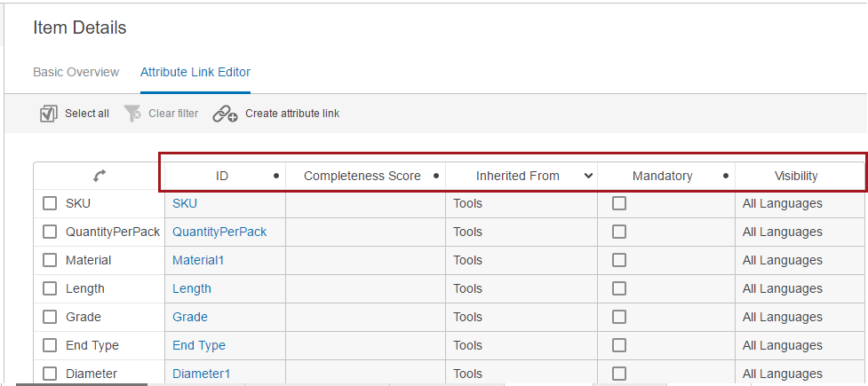Click the horizontal scrollbar at the bottom
The width and height of the screenshot is (868, 386).
click(82, 384)
